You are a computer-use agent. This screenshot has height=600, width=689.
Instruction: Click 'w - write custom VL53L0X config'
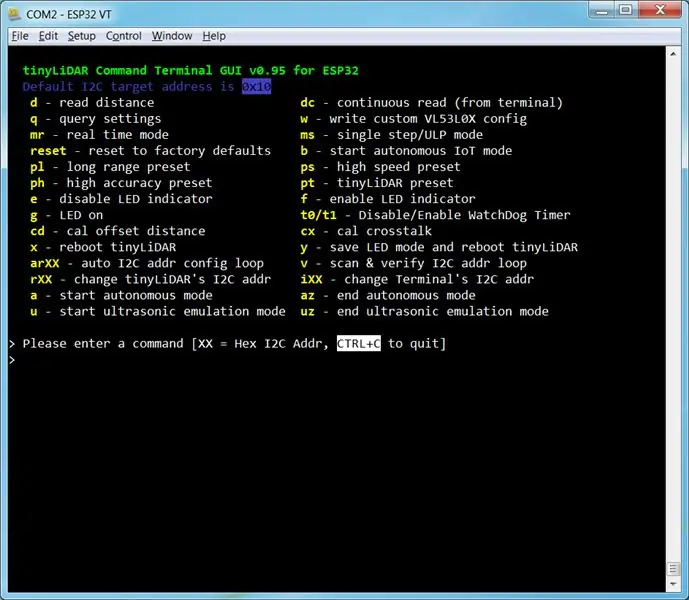pyautogui.click(x=413, y=119)
